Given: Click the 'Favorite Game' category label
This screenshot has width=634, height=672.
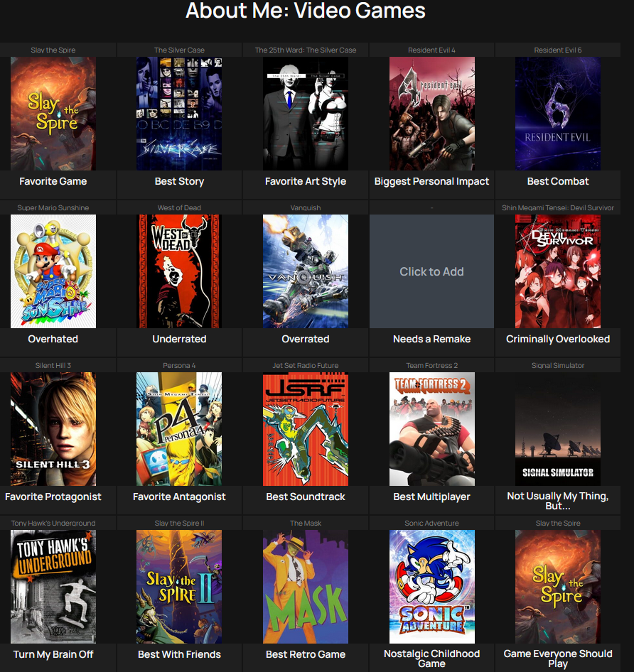Looking at the screenshot, I should point(53,181).
